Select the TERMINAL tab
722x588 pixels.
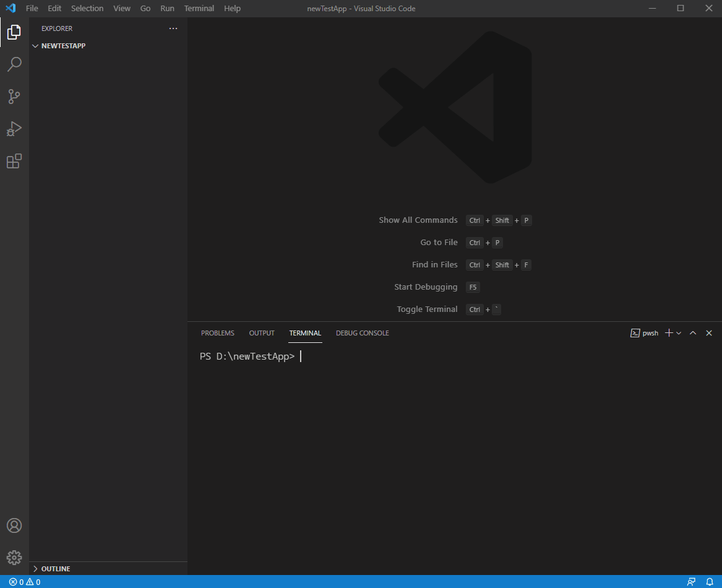click(x=305, y=333)
